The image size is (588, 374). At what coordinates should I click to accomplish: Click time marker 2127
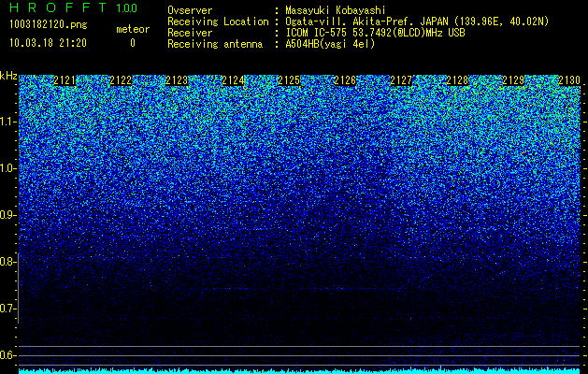pos(401,80)
